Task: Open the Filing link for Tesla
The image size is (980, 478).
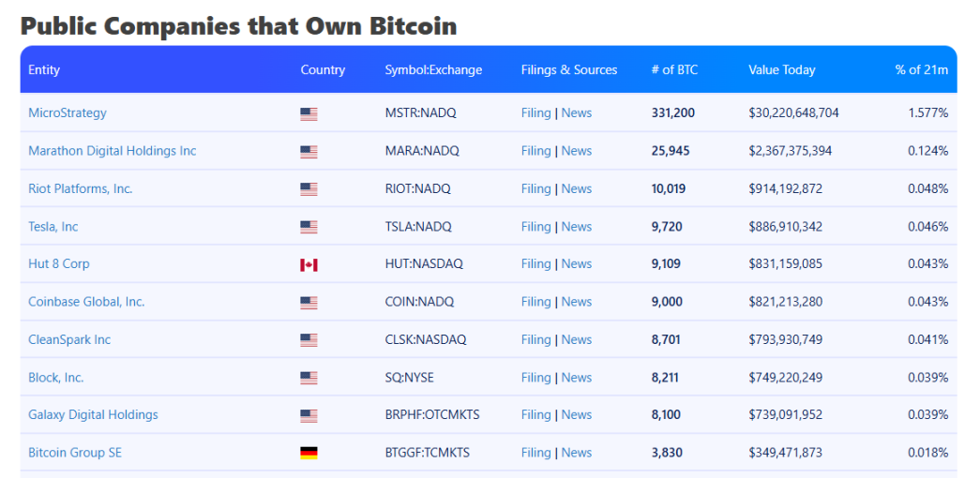Action: tap(535, 227)
